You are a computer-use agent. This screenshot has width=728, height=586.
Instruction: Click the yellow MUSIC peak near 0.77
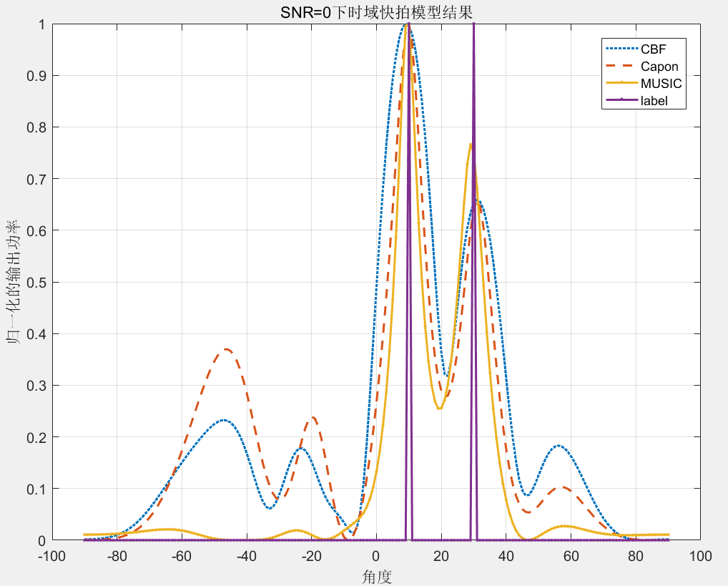coord(470,145)
